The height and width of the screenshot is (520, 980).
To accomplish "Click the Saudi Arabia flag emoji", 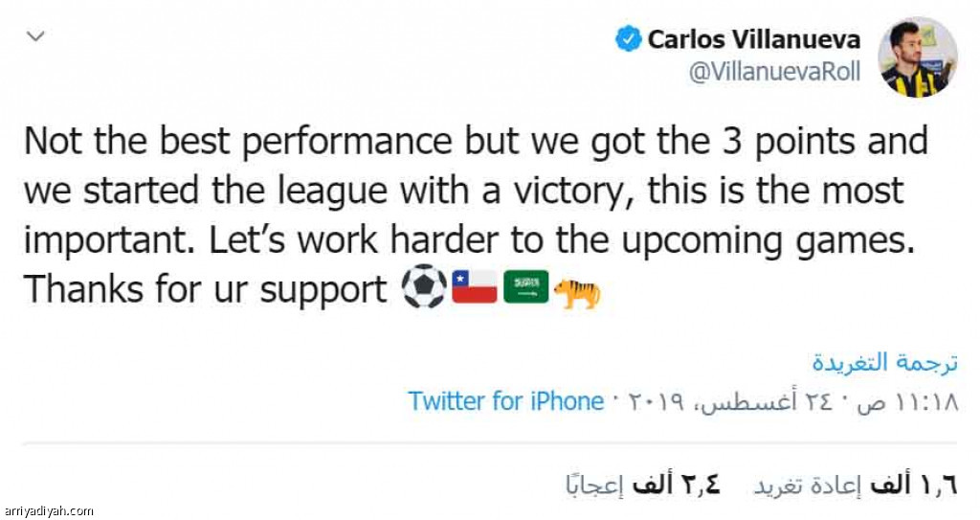I will click(525, 286).
